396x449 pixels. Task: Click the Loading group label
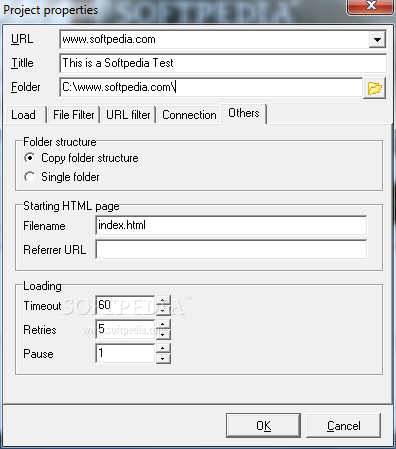(x=42, y=286)
